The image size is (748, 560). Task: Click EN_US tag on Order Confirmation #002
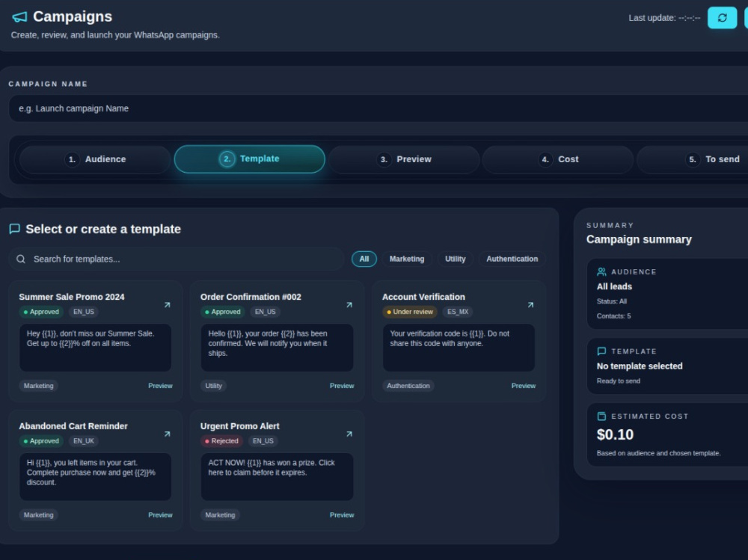point(265,312)
